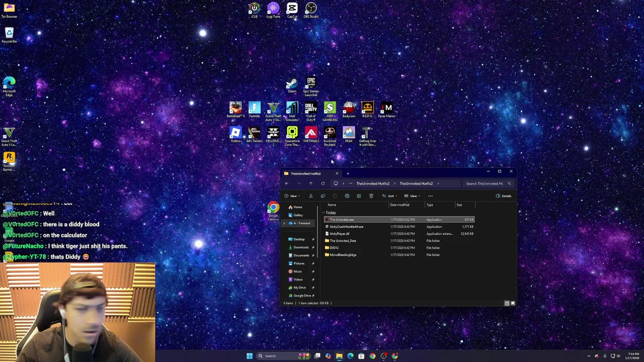Click the Delete trash icon in Explorer

click(371, 196)
